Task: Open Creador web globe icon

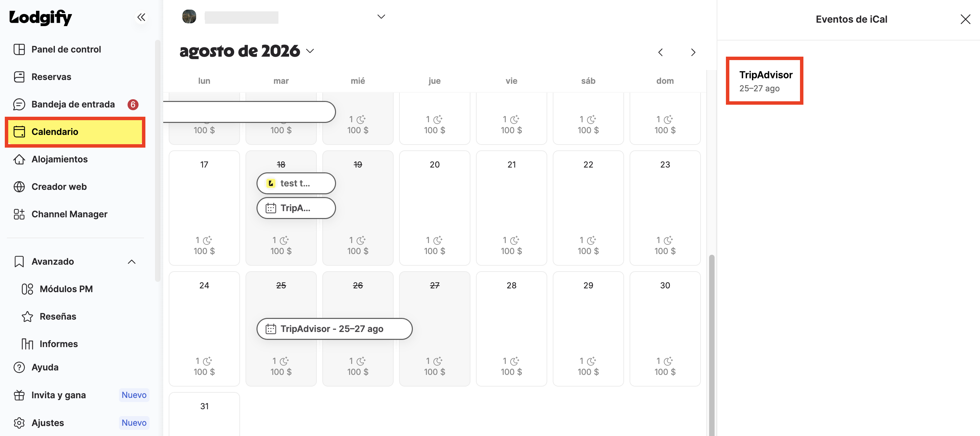Action: pyautogui.click(x=19, y=186)
